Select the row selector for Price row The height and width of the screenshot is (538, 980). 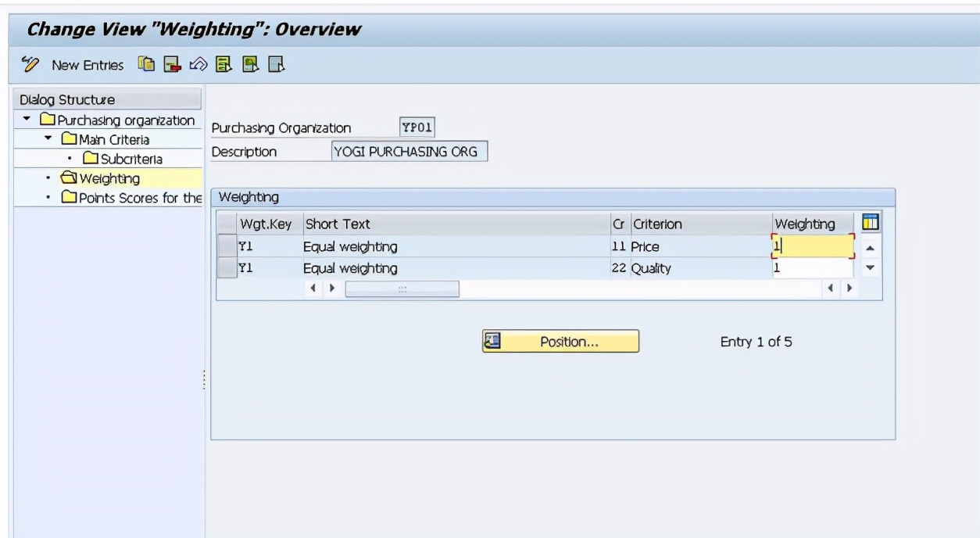tap(226, 247)
